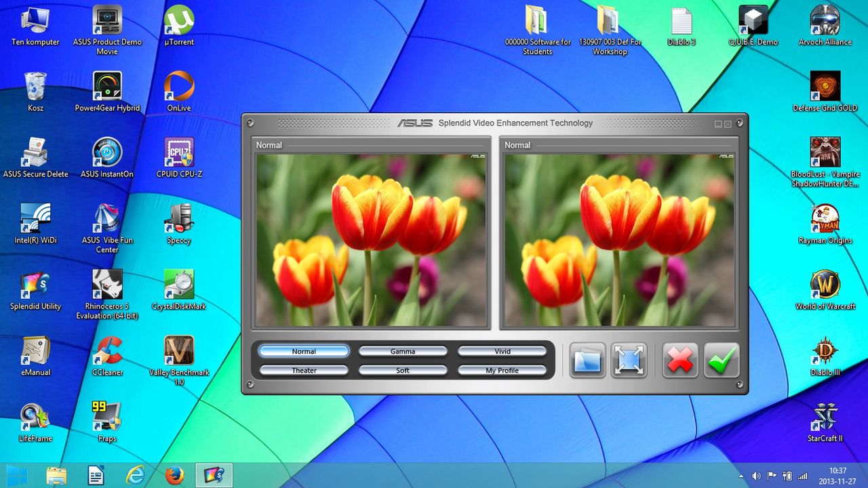Screen dimensions: 868x488
Task: Launch Firefox from taskbar
Action: (174, 475)
